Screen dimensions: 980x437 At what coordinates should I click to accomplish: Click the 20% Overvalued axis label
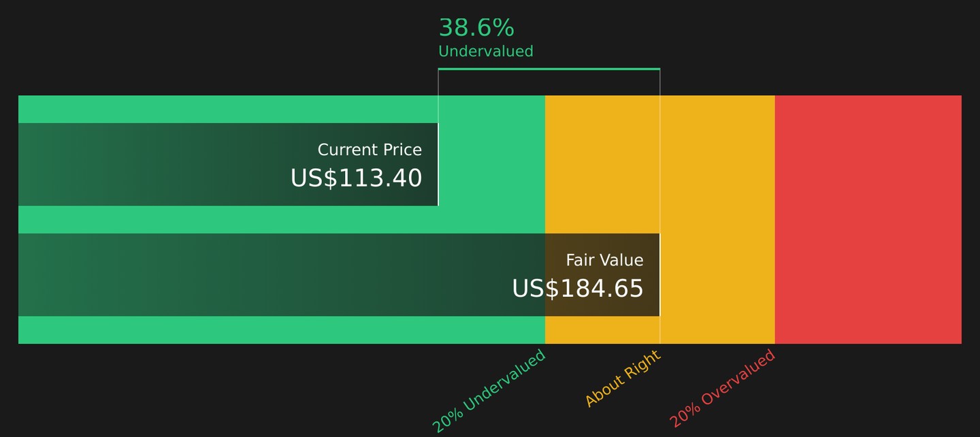pos(723,389)
